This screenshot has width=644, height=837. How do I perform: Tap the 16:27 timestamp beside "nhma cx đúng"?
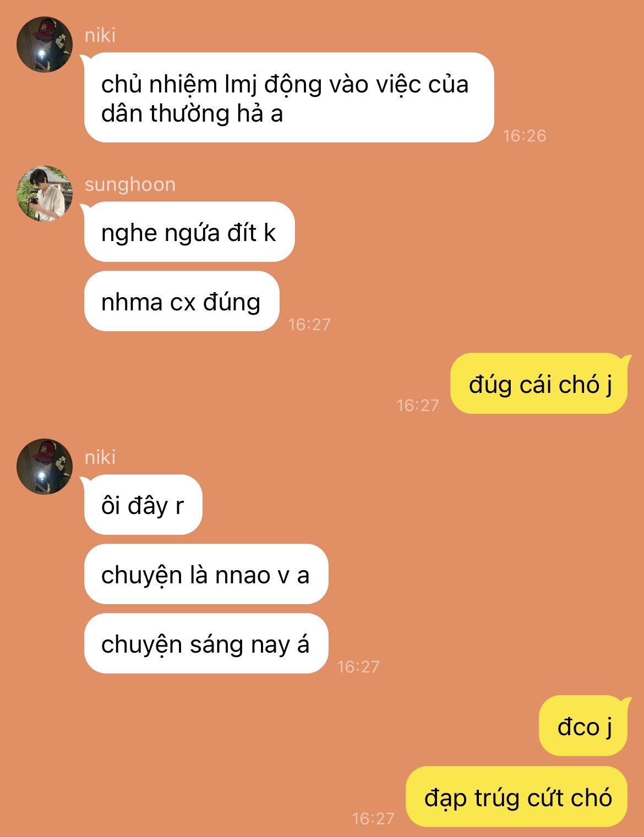pos(309,324)
